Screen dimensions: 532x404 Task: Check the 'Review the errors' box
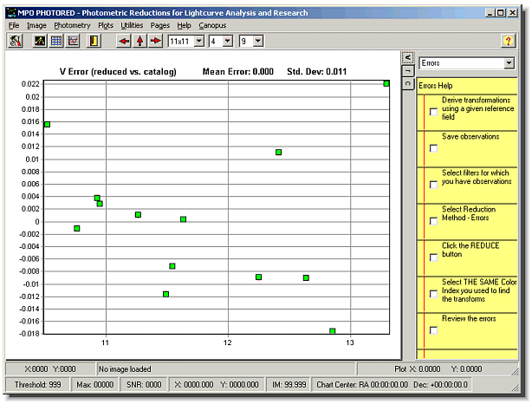(433, 330)
